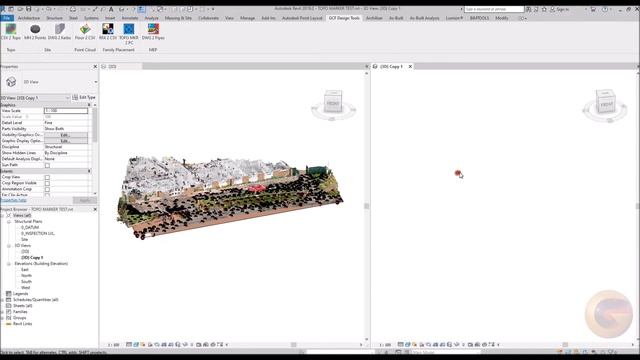Switch to the Annotate ribbon tab
The height and width of the screenshot is (360, 640).
(130, 18)
